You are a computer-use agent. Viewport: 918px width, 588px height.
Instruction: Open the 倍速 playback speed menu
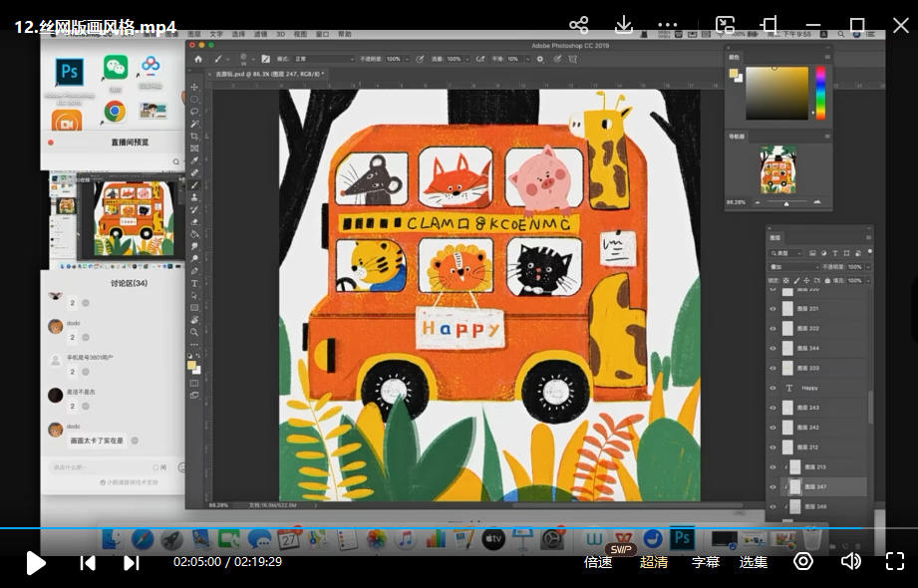[x=598, y=562]
